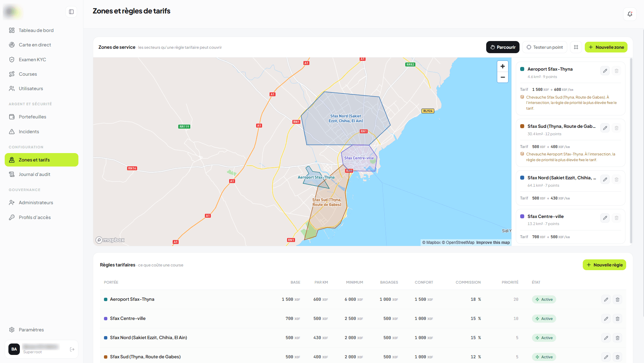Edit the Sfax Centre-ville zone card
644x363 pixels.
[605, 218]
